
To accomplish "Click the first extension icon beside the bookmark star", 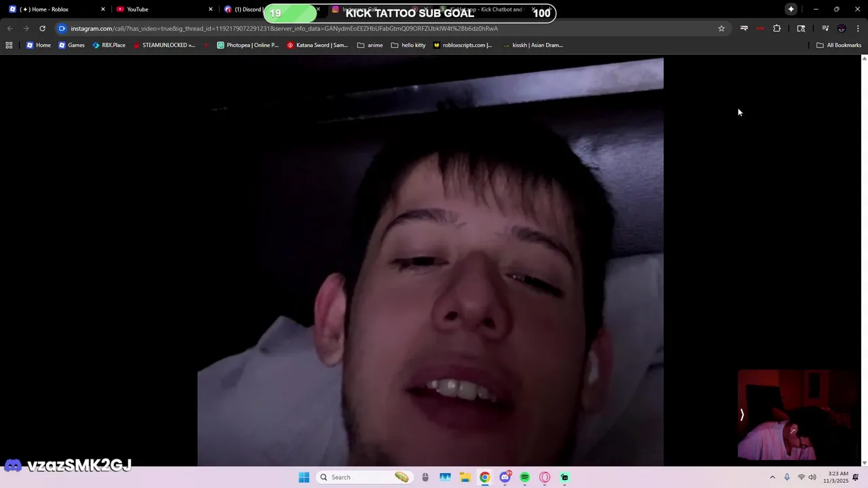I will tap(744, 28).
